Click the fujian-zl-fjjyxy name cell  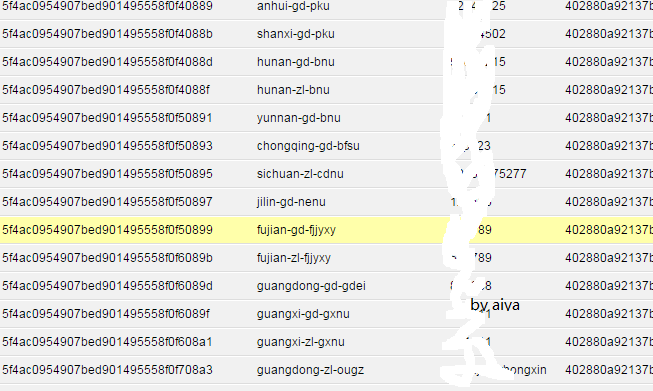pos(294,258)
